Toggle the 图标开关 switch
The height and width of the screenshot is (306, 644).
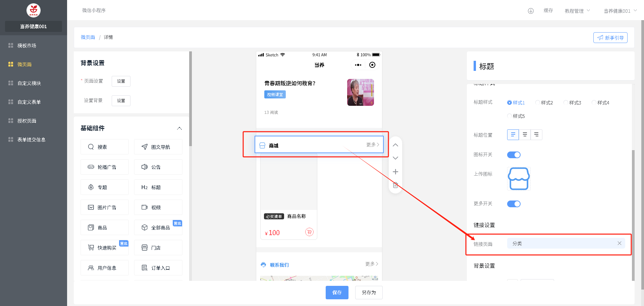pyautogui.click(x=514, y=155)
